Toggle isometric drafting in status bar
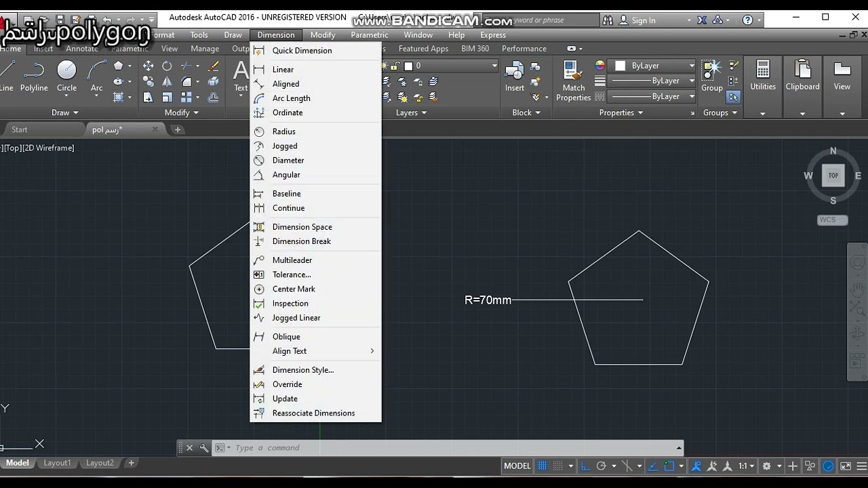The image size is (868, 488). [x=627, y=466]
